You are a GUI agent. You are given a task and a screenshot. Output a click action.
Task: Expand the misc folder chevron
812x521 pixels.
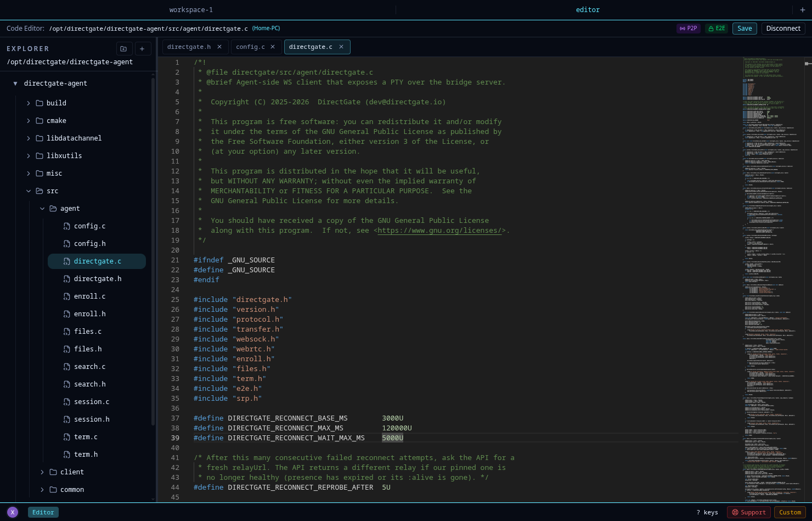[x=29, y=173]
